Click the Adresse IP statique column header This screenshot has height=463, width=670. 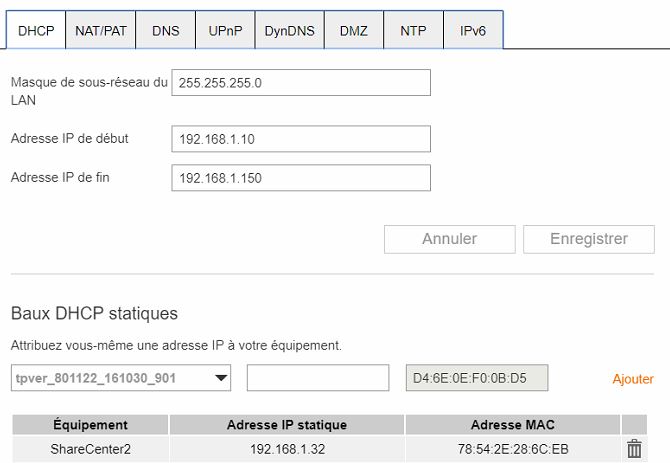pyautogui.click(x=286, y=425)
